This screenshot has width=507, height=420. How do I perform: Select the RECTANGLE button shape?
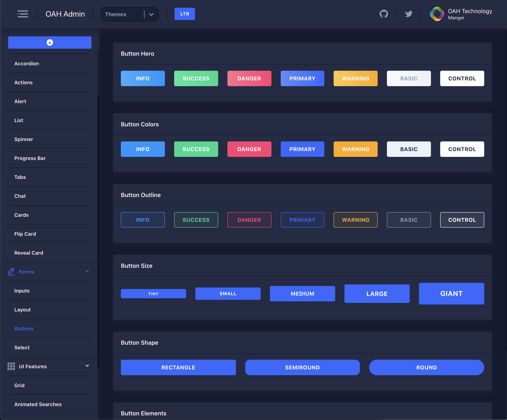[x=178, y=367]
